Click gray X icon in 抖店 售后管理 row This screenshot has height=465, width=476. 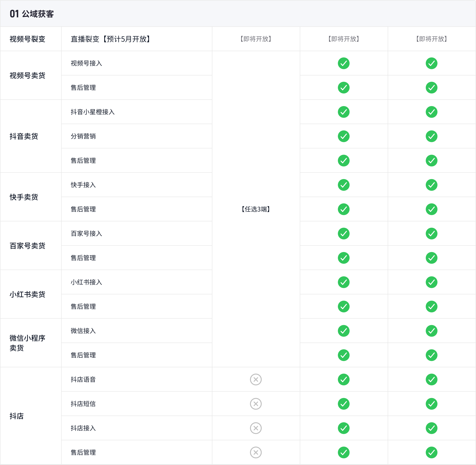pos(256,452)
